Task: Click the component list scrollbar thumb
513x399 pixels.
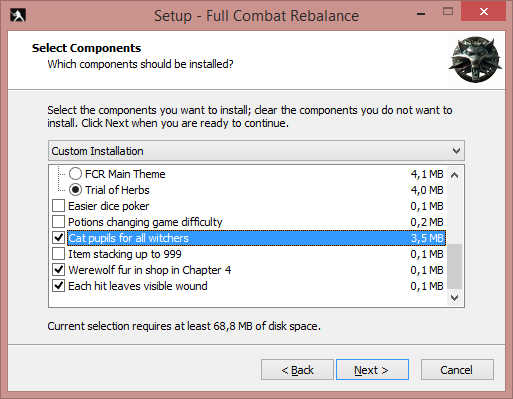Action: [x=455, y=266]
